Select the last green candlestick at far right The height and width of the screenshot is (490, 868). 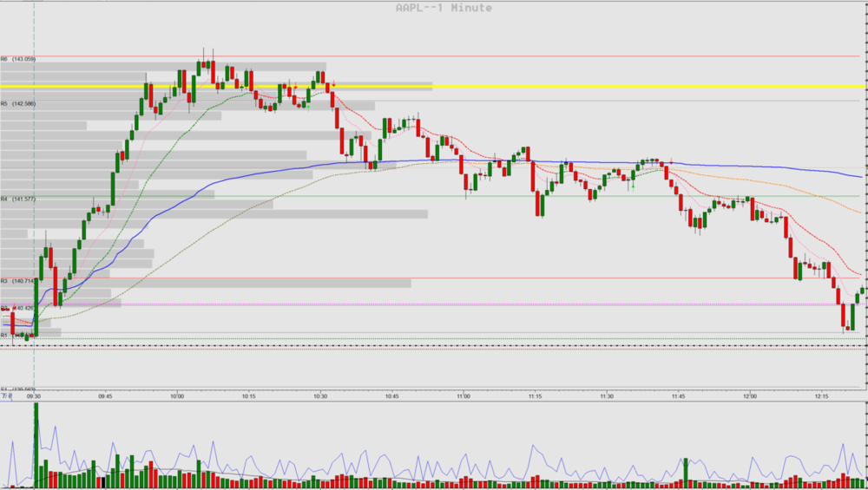point(863,291)
